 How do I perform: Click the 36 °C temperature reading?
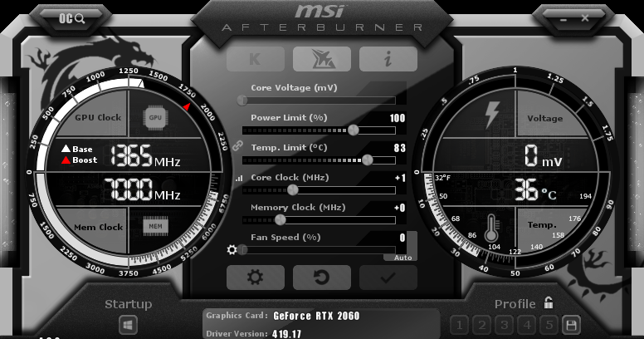click(x=536, y=189)
